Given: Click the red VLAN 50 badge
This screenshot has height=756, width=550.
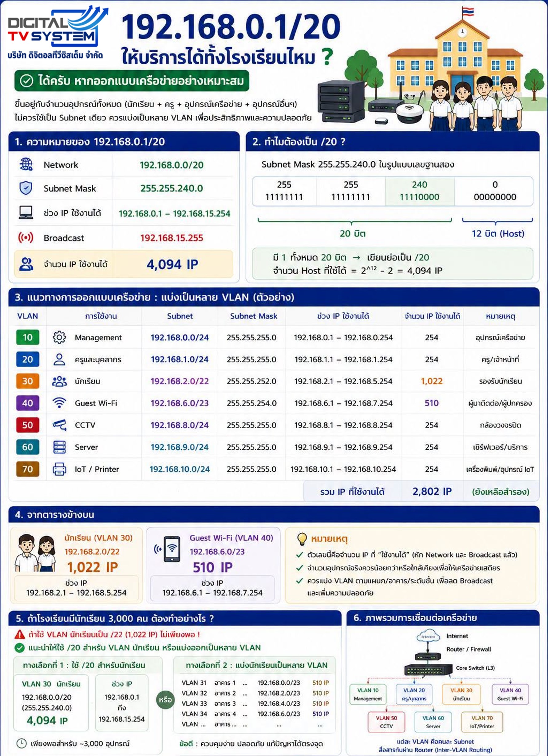Looking at the screenshot, I should [28, 425].
